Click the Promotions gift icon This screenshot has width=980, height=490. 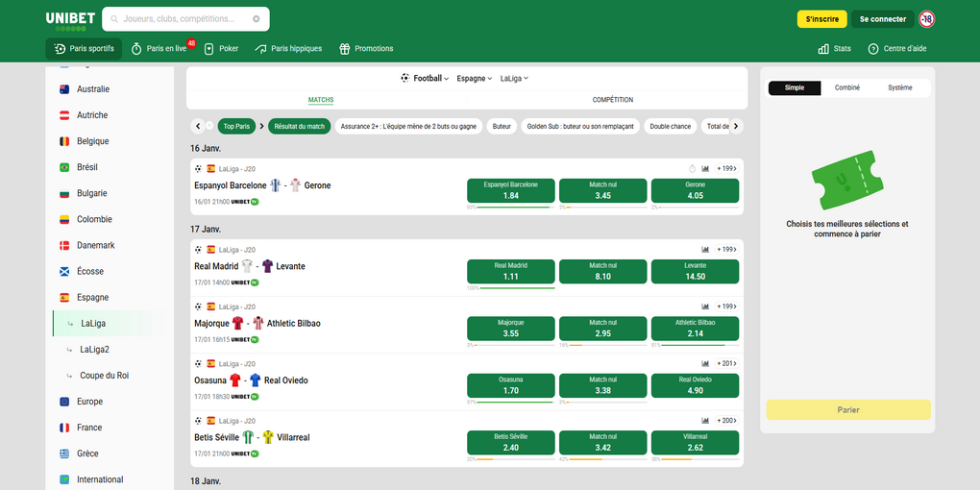click(345, 49)
